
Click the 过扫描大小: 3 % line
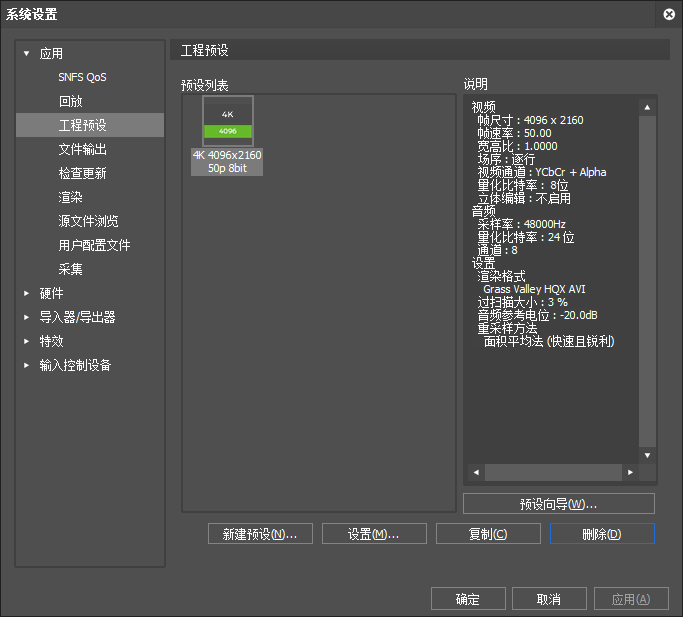523,302
